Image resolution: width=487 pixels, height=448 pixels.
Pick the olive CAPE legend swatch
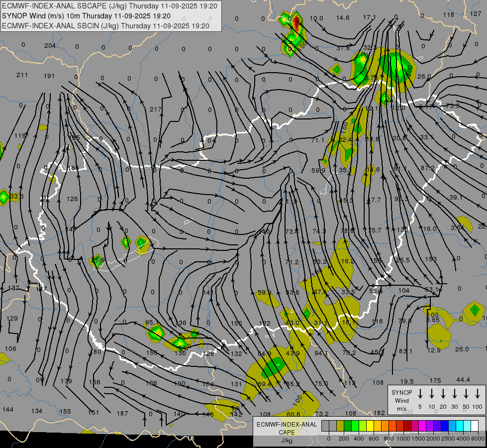(x=340, y=426)
